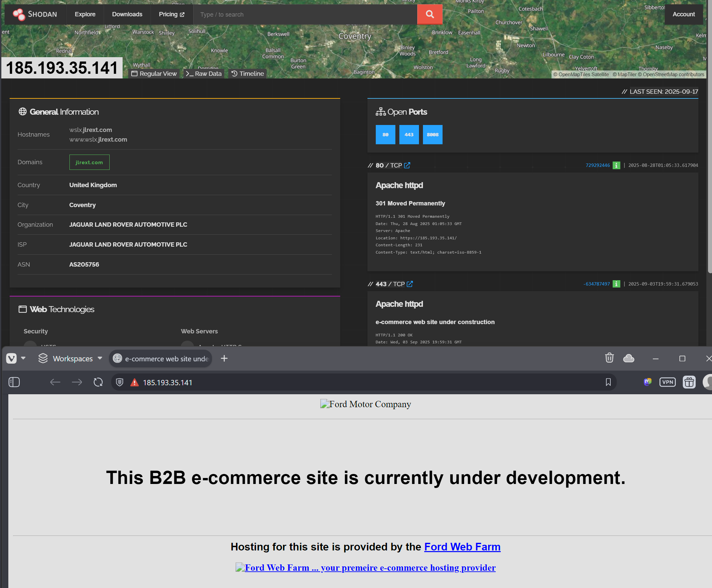Open the Ford Web Farm link
Viewport: 712px width, 588px height.
462,547
